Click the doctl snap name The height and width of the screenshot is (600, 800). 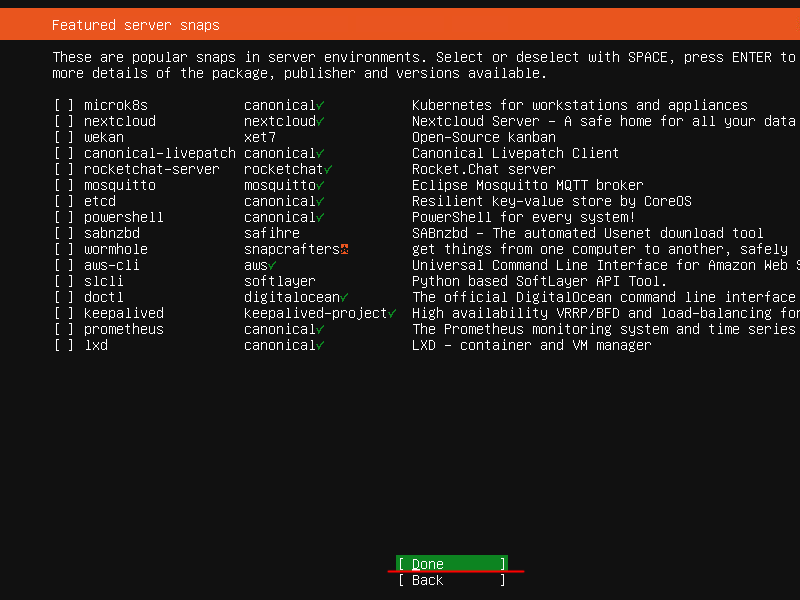coord(104,297)
